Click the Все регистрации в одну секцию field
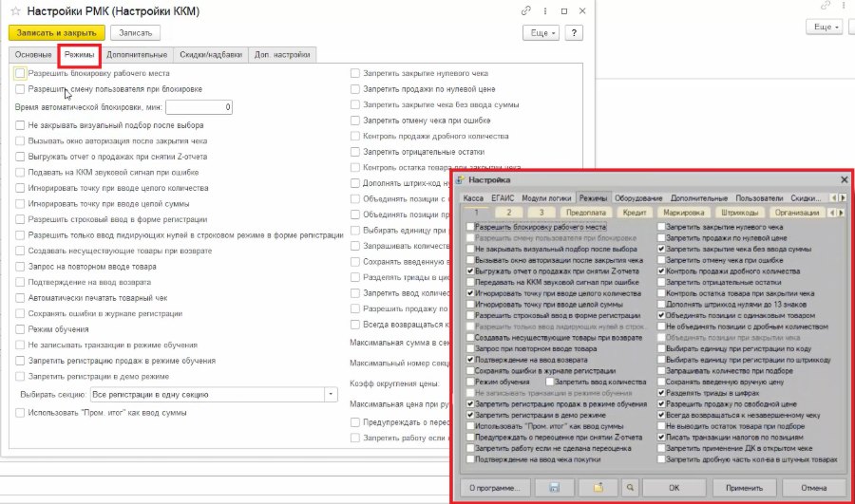 point(207,395)
